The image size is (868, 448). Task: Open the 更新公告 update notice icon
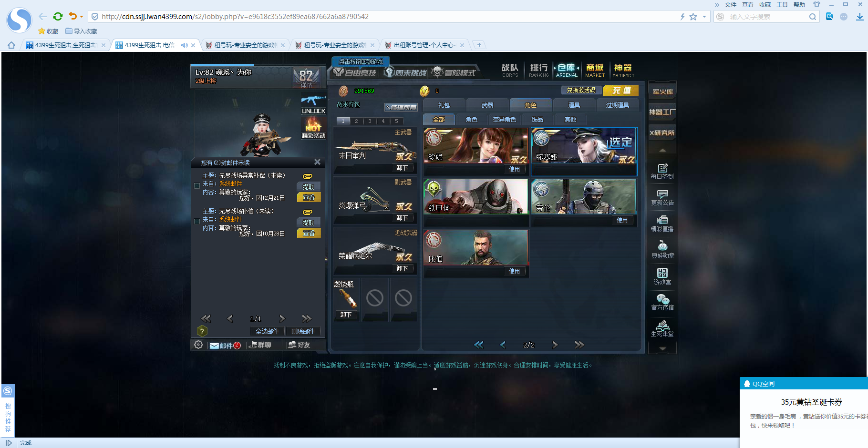pyautogui.click(x=662, y=198)
